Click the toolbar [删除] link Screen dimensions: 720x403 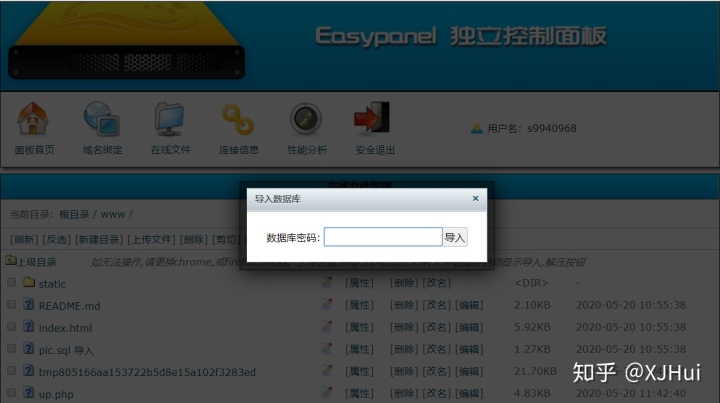click(194, 240)
